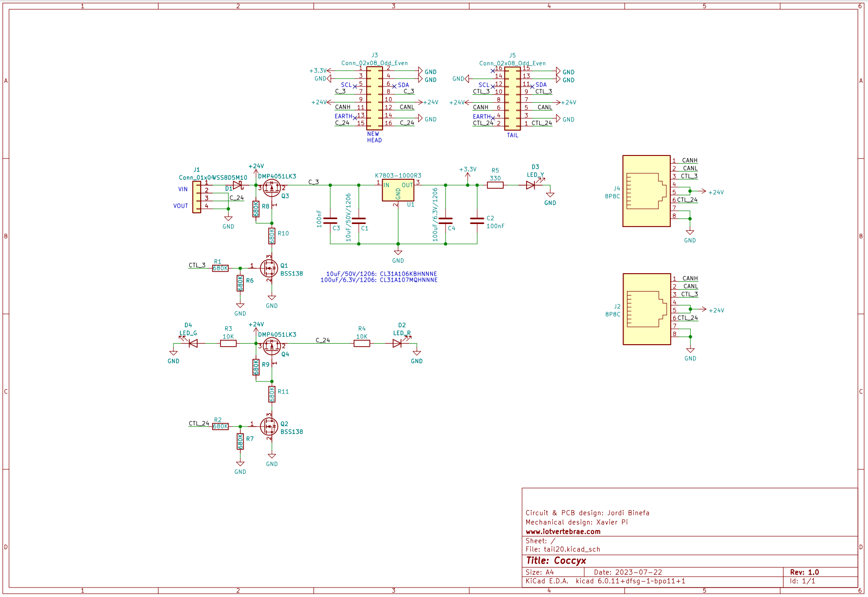The image size is (868, 597).
Task: Select the U1 K7803-1000R3 regulator block
Action: pyautogui.click(x=398, y=190)
